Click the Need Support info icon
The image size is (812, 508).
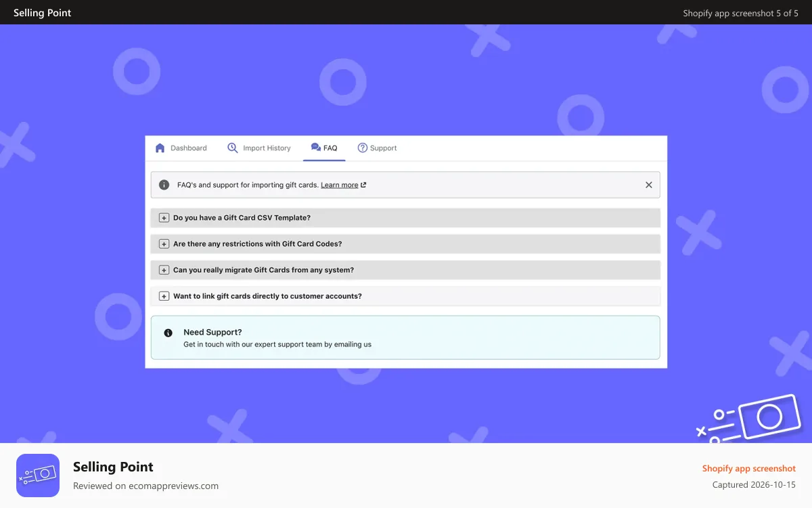pyautogui.click(x=168, y=333)
